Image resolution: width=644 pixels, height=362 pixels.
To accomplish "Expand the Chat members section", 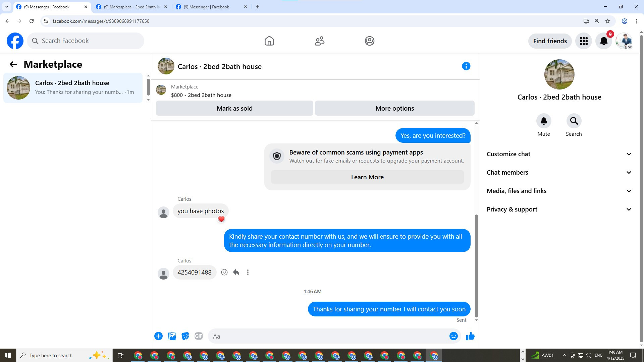I will pyautogui.click(x=559, y=173).
